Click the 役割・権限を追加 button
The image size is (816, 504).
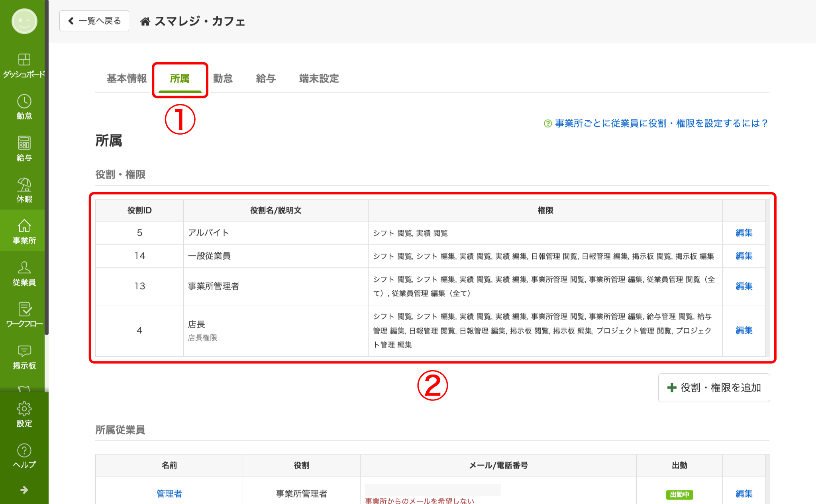pyautogui.click(x=714, y=388)
